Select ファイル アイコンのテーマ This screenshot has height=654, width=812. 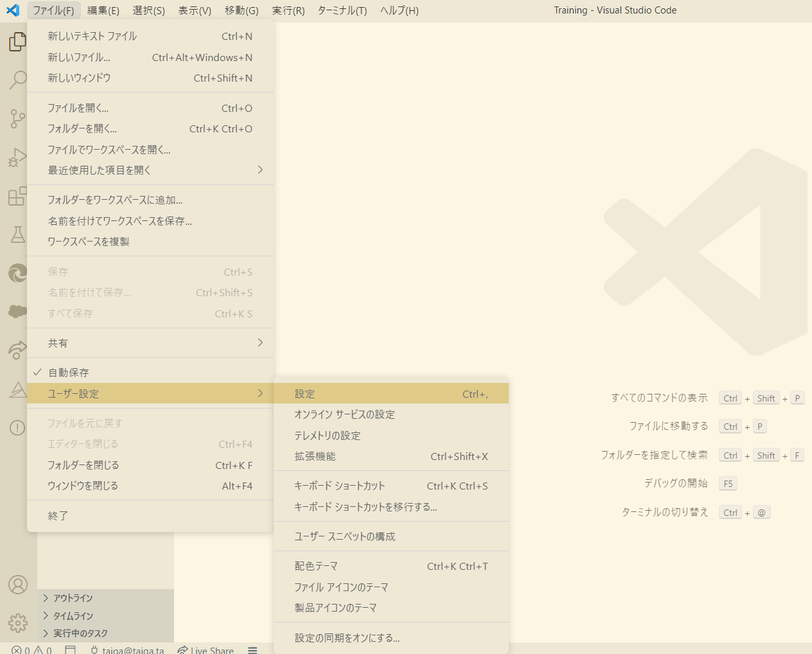coord(391,587)
